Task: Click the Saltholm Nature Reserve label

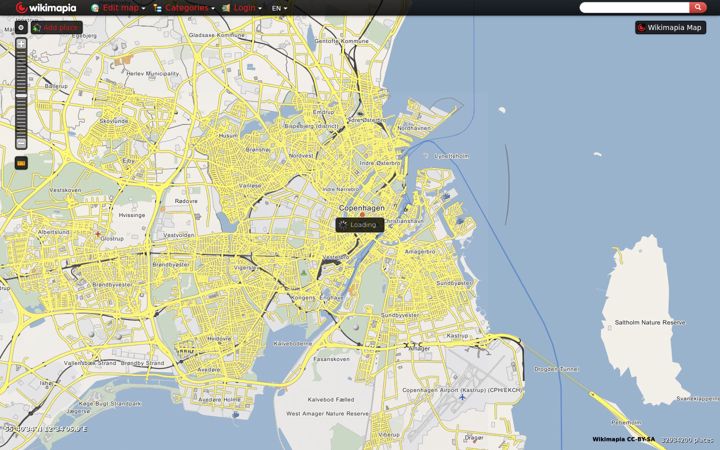Action: point(650,322)
